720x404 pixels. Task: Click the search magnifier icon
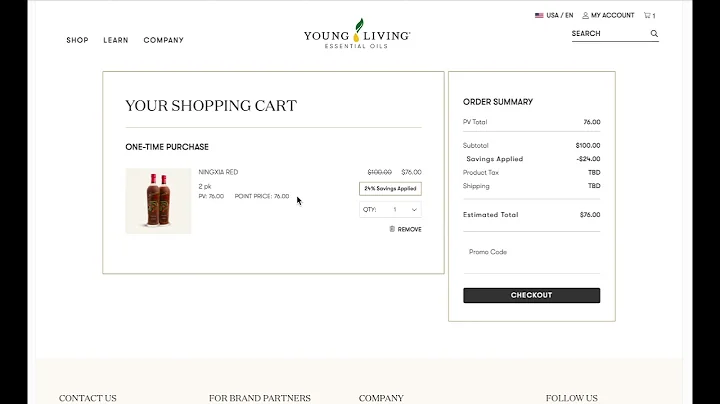coord(654,34)
